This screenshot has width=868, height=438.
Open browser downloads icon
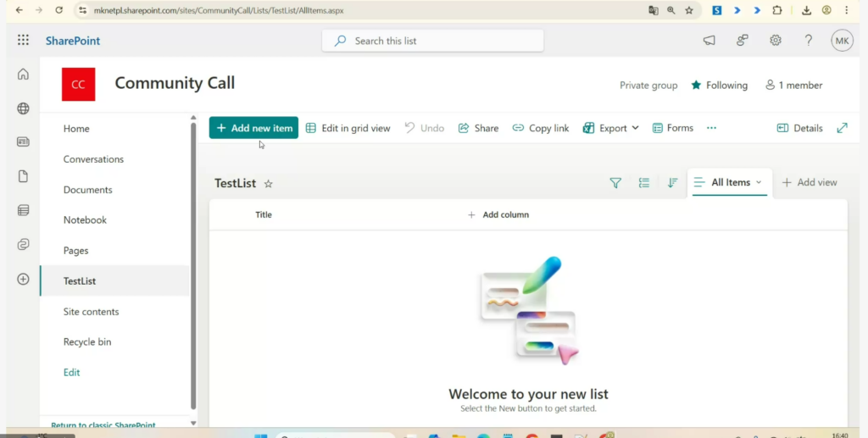pyautogui.click(x=807, y=10)
